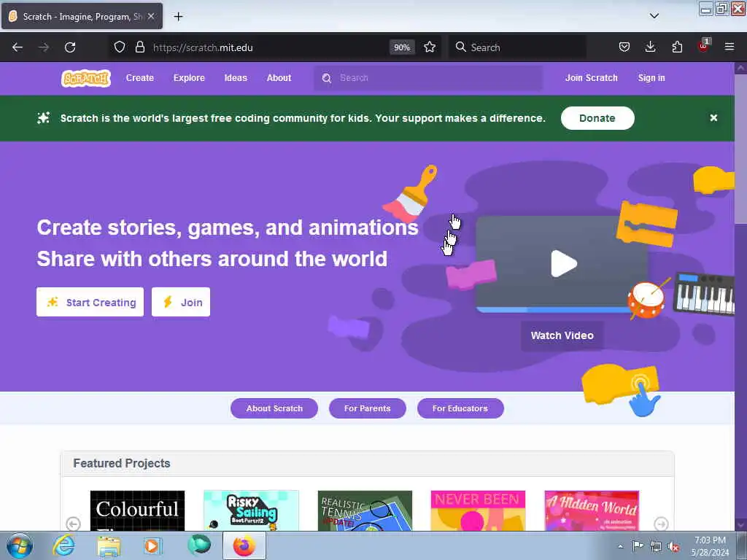Image resolution: width=747 pixels, height=560 pixels.
Task: Click the Join button with lightning icon
Action: 181,302
